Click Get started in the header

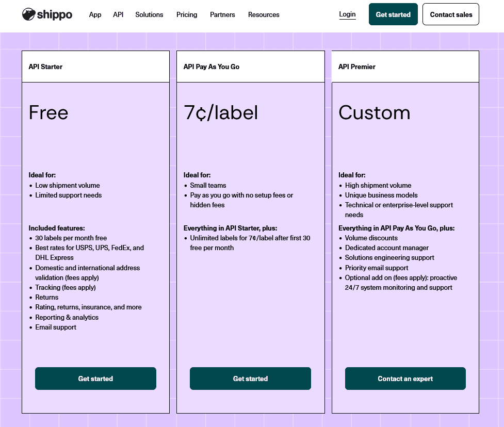393,14
